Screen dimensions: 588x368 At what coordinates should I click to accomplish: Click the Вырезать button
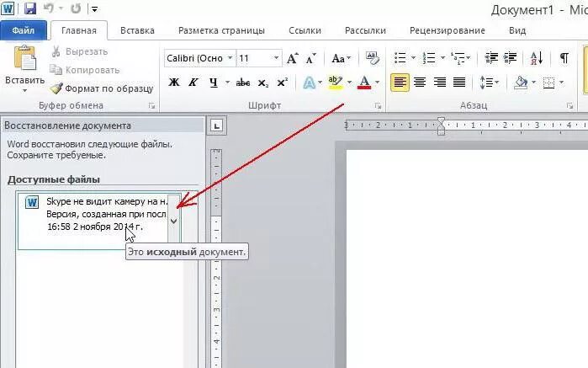[x=79, y=51]
